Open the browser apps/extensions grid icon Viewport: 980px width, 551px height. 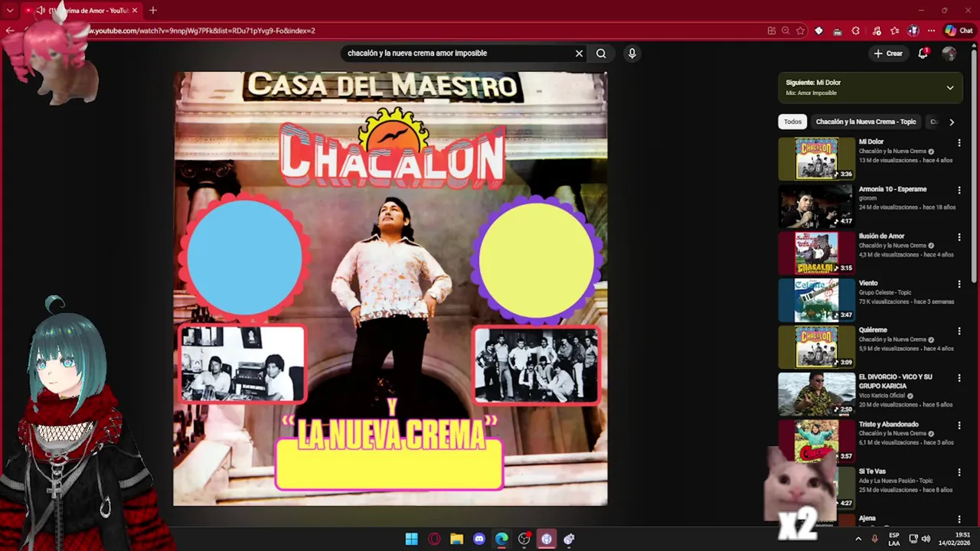pos(772,31)
